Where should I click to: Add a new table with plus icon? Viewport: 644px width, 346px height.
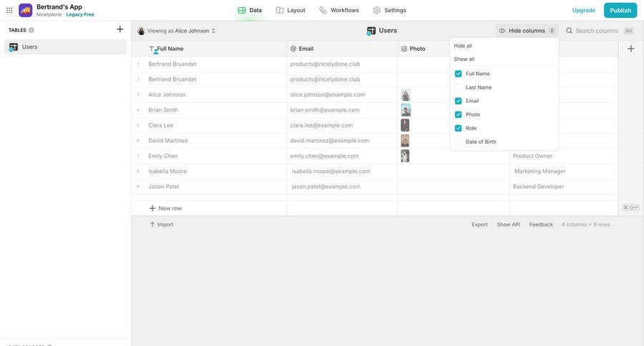pos(120,29)
